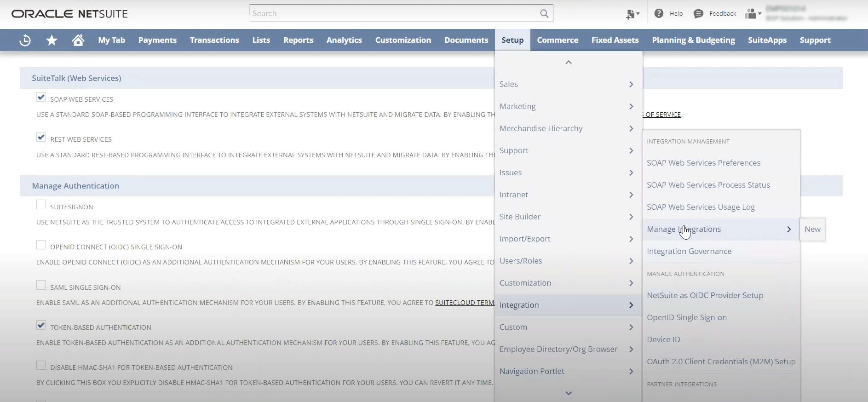Open the Reports menu
Screen dimensions: 868x402
[x=298, y=40]
